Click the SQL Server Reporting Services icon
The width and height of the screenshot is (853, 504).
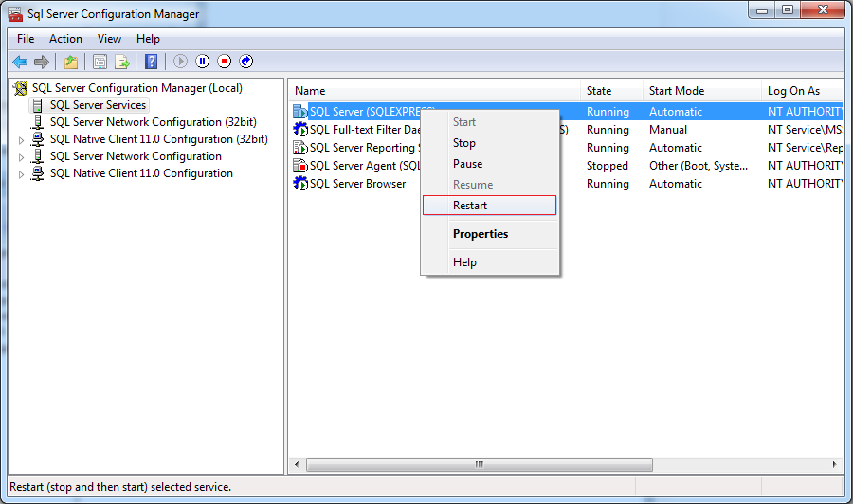pyautogui.click(x=300, y=148)
